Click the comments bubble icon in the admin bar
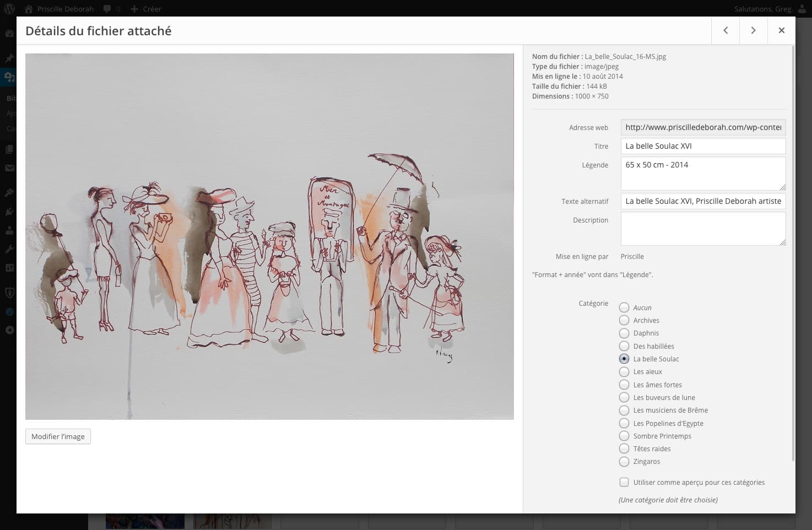Viewport: 812px width, 530px height. 107,9
